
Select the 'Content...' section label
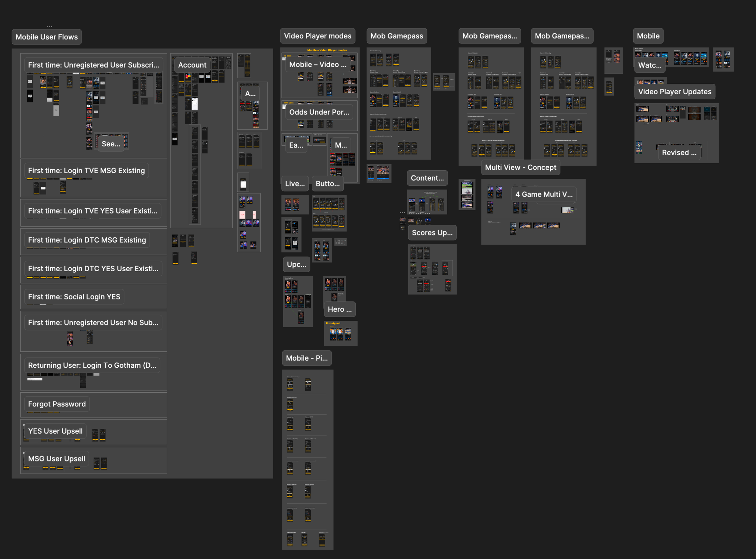point(427,178)
